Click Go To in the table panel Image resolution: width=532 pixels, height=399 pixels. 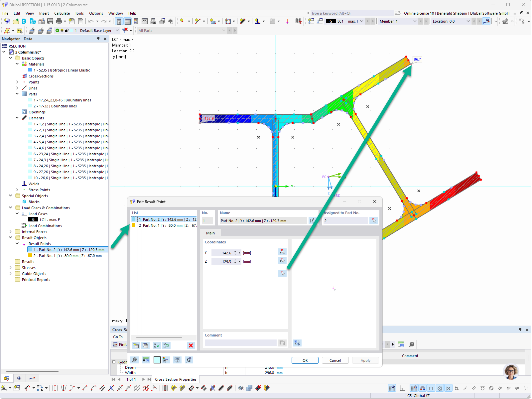pos(118,337)
